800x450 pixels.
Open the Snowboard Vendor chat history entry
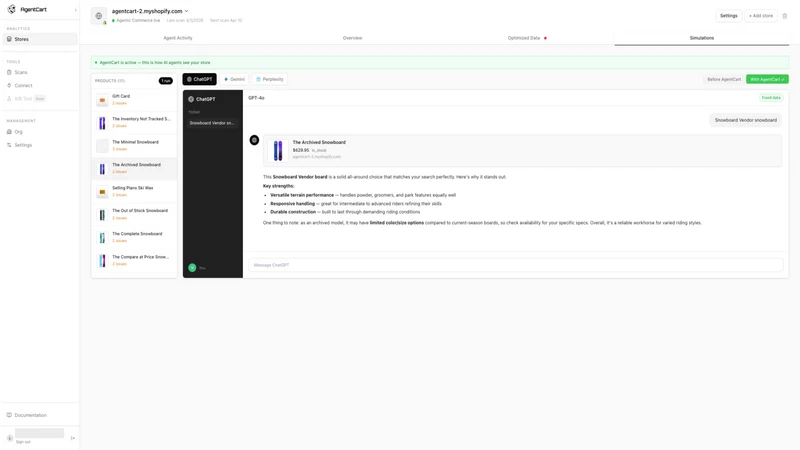pos(212,123)
